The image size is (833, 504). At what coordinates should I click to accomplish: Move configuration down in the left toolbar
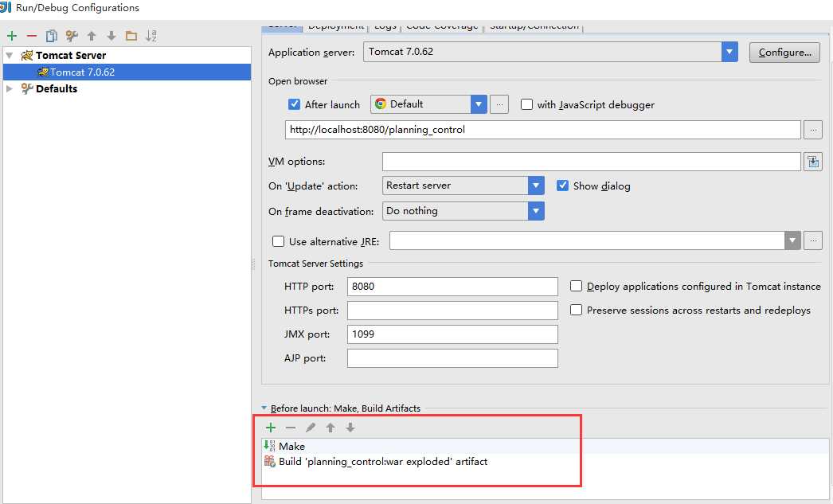[111, 36]
